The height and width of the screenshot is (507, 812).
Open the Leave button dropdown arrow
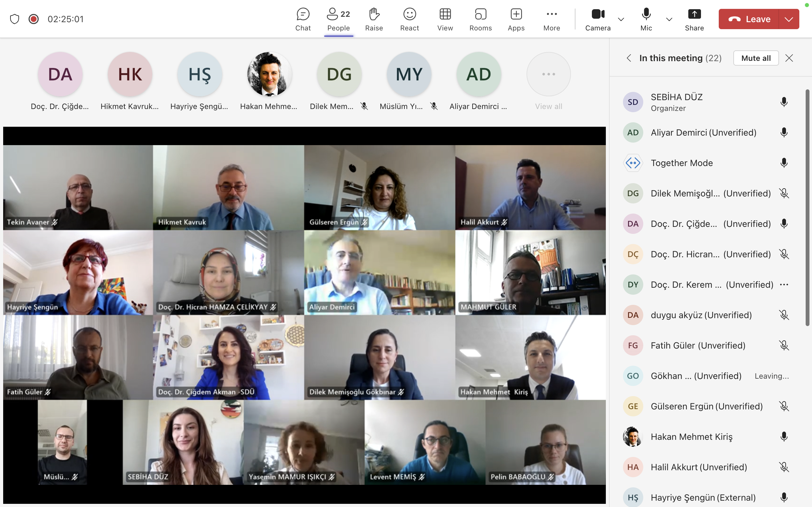tap(789, 19)
